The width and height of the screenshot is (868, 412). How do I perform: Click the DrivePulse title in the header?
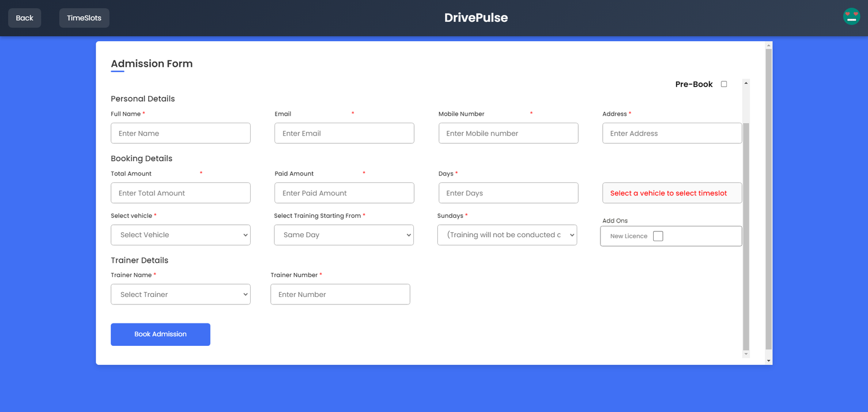click(476, 17)
